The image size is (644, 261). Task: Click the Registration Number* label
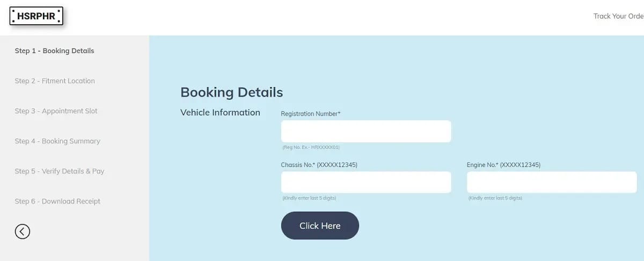coord(311,114)
